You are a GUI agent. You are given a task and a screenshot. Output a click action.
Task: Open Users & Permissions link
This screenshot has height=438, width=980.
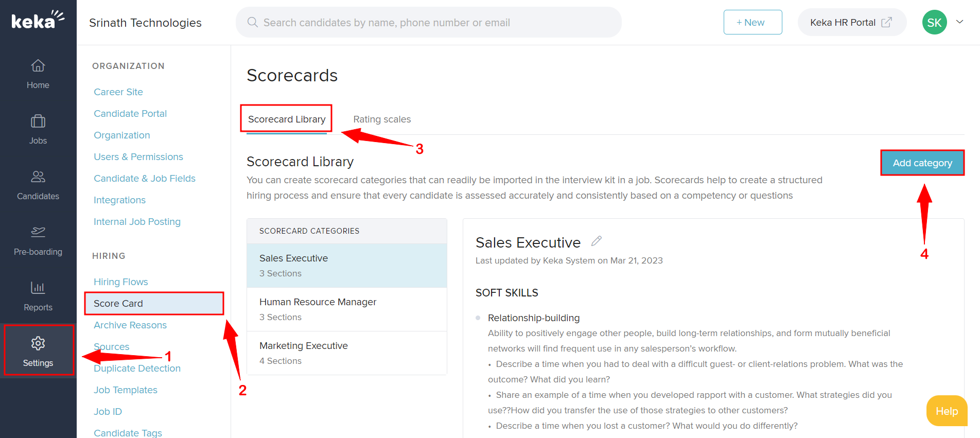(x=138, y=157)
